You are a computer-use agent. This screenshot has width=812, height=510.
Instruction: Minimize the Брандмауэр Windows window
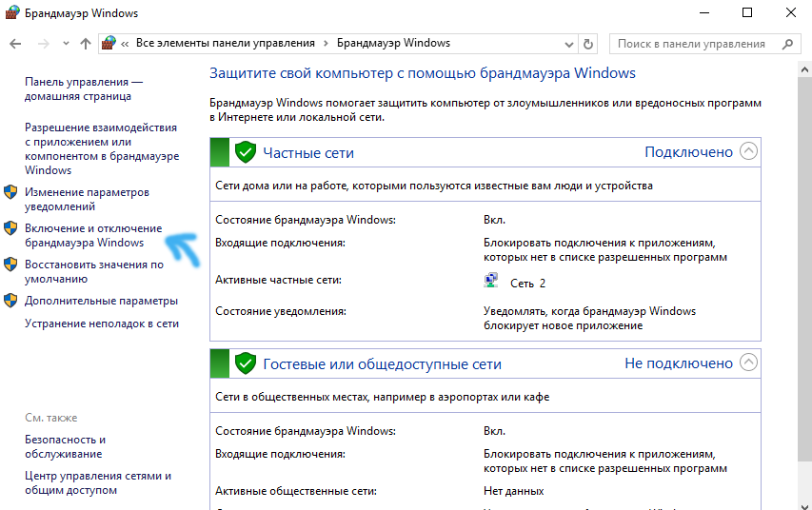click(x=703, y=13)
